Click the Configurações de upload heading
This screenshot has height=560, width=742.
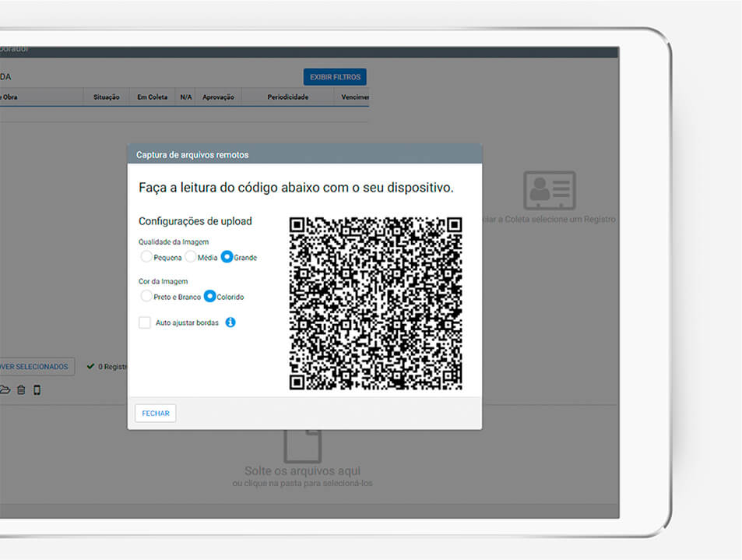pos(195,221)
